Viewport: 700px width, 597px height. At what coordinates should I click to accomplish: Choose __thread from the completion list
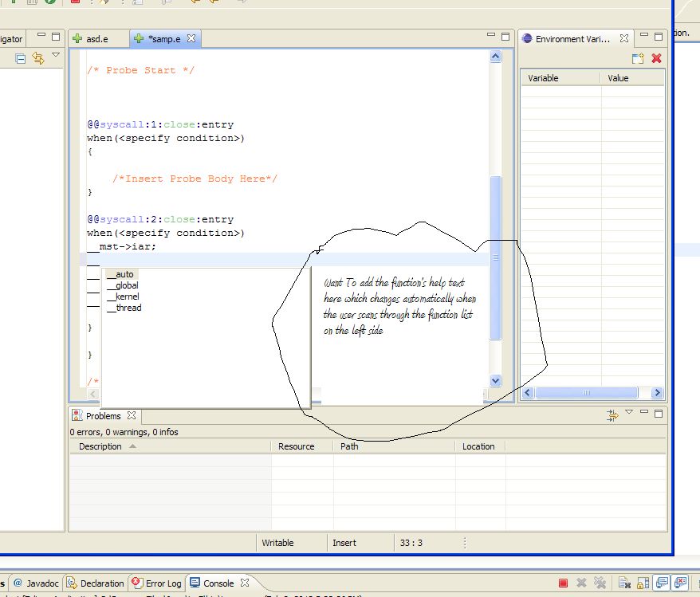(124, 308)
